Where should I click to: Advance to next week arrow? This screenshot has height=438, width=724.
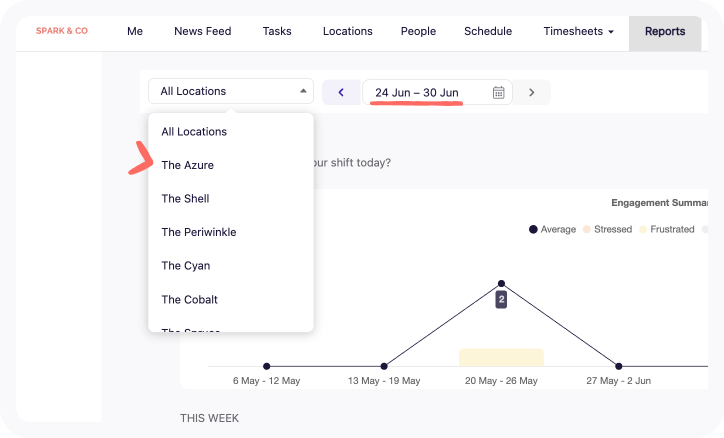pos(531,92)
